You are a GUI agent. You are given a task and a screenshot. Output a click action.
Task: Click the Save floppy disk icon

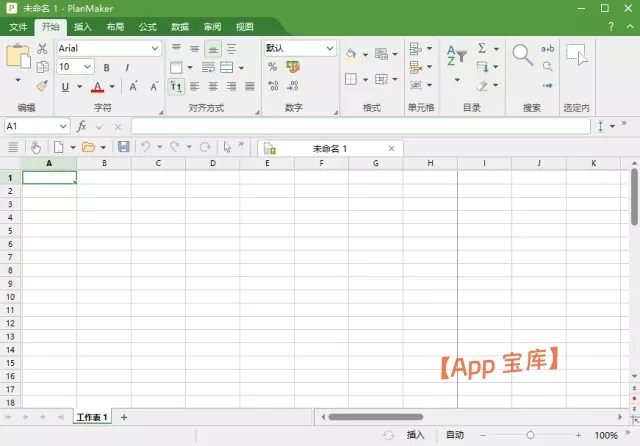pyautogui.click(x=123, y=147)
